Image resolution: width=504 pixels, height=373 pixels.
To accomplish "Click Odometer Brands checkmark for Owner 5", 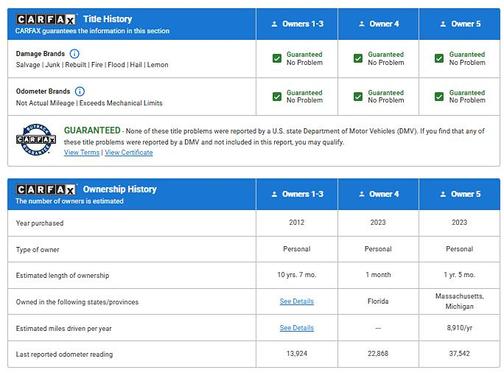I will (439, 96).
